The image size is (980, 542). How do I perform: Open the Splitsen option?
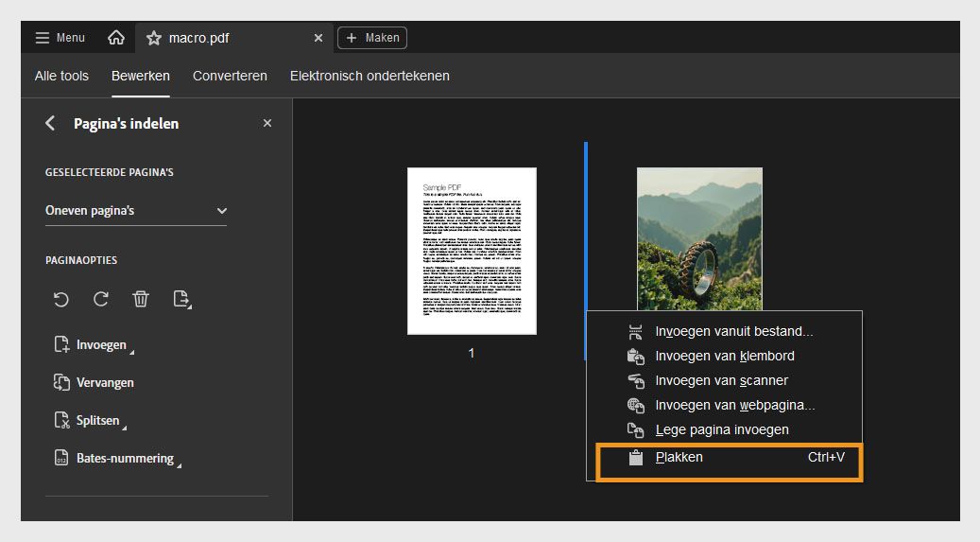pyautogui.click(x=90, y=420)
